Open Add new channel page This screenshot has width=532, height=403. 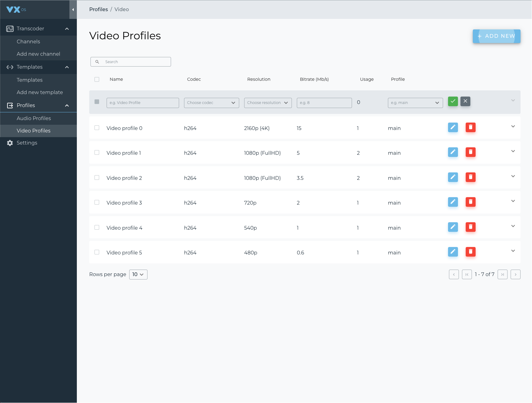click(x=38, y=54)
